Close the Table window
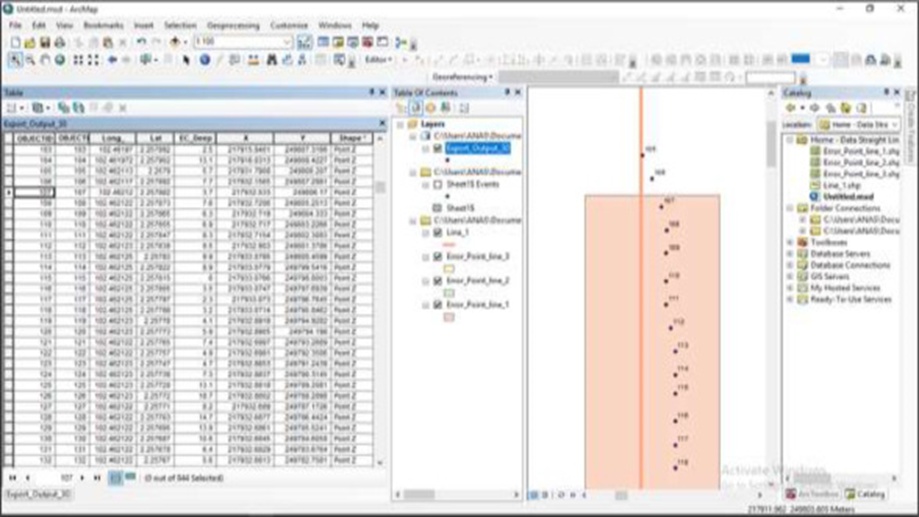 382,92
